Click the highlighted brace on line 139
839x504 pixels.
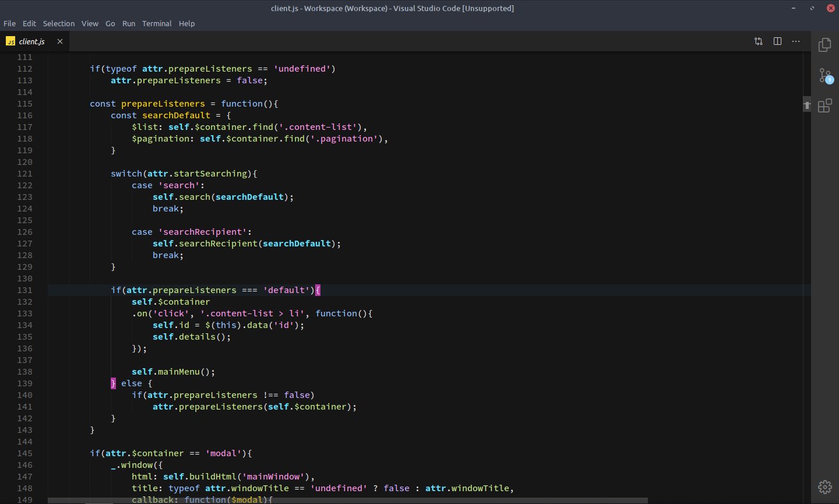[113, 383]
